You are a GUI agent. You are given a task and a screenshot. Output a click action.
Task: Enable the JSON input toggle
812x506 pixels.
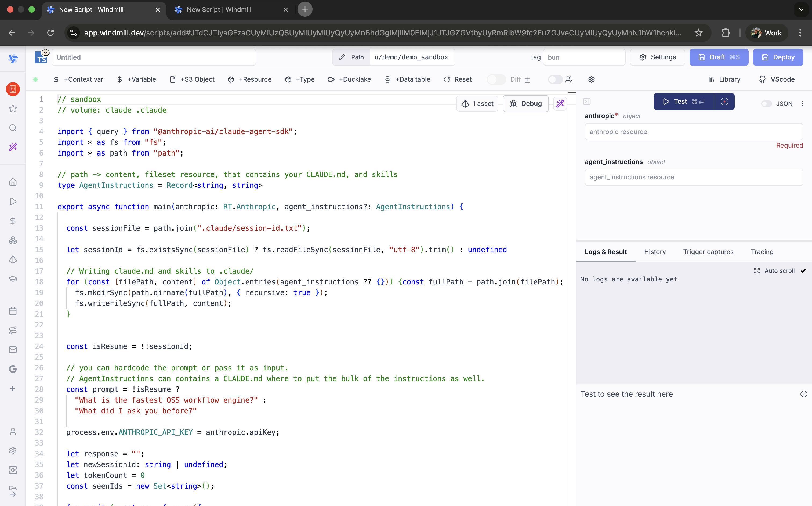coord(766,104)
